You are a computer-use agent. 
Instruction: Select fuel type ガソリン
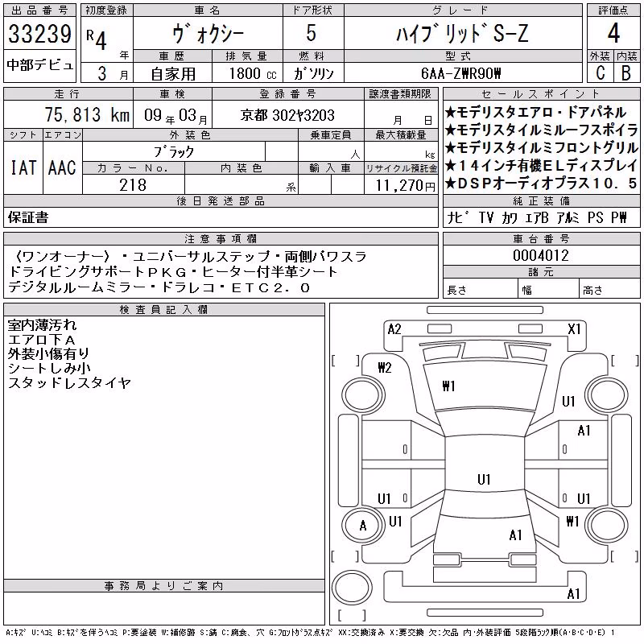click(x=313, y=74)
